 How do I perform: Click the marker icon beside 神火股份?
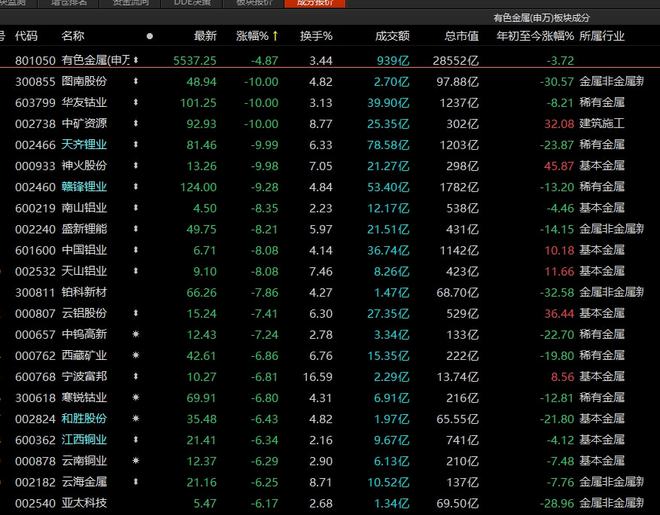[136, 165]
